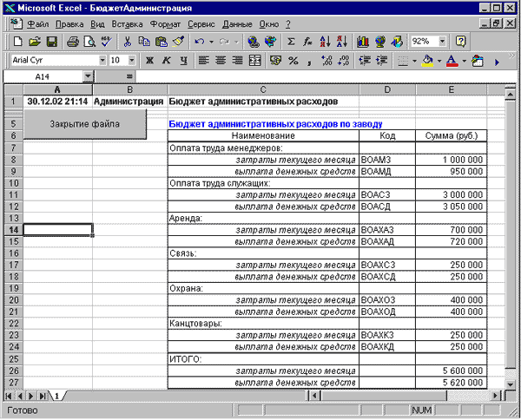This screenshot has width=521, height=420.
Task: Apply red font color A
Action: (452, 61)
